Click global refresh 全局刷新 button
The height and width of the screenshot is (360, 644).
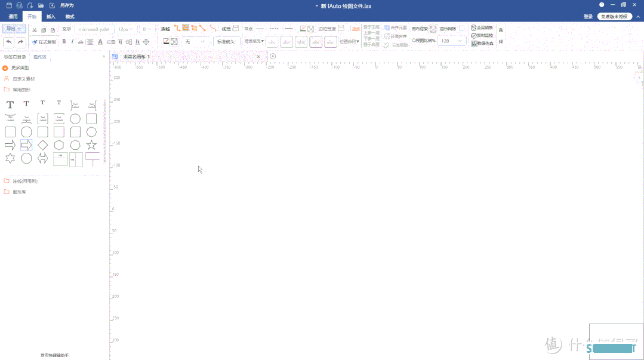(x=482, y=27)
